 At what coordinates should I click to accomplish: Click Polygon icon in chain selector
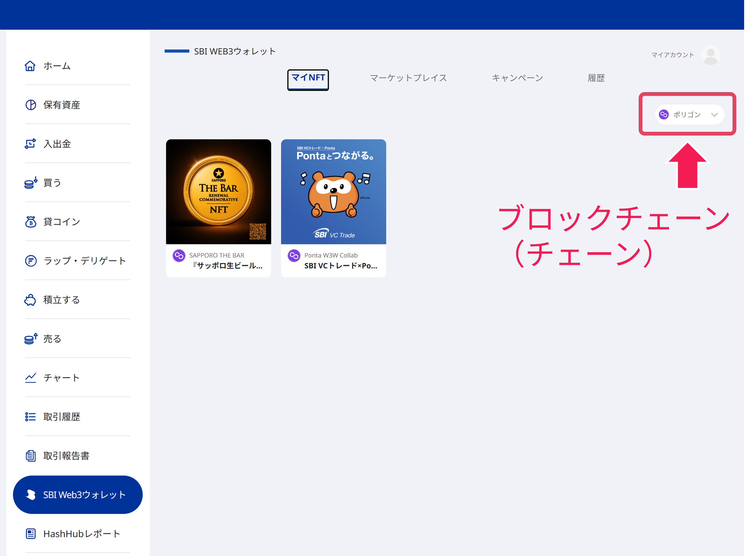tap(663, 115)
